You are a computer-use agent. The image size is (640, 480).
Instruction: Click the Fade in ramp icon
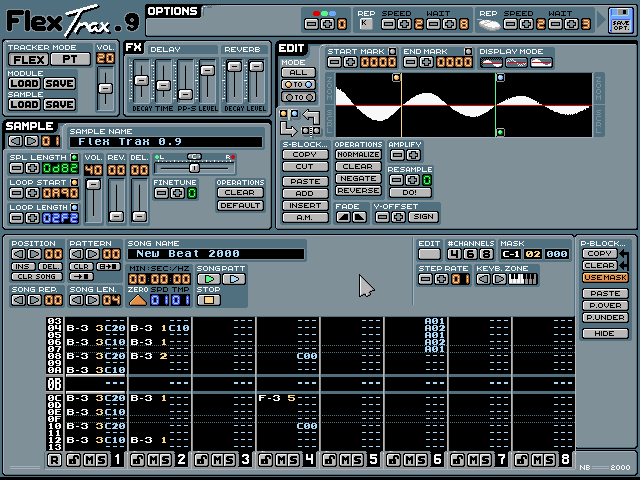pyautogui.click(x=343, y=217)
